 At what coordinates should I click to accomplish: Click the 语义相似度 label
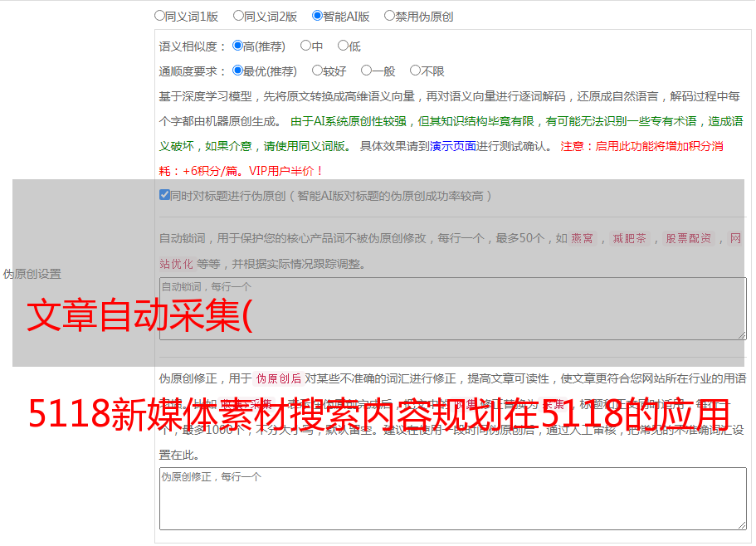(193, 46)
